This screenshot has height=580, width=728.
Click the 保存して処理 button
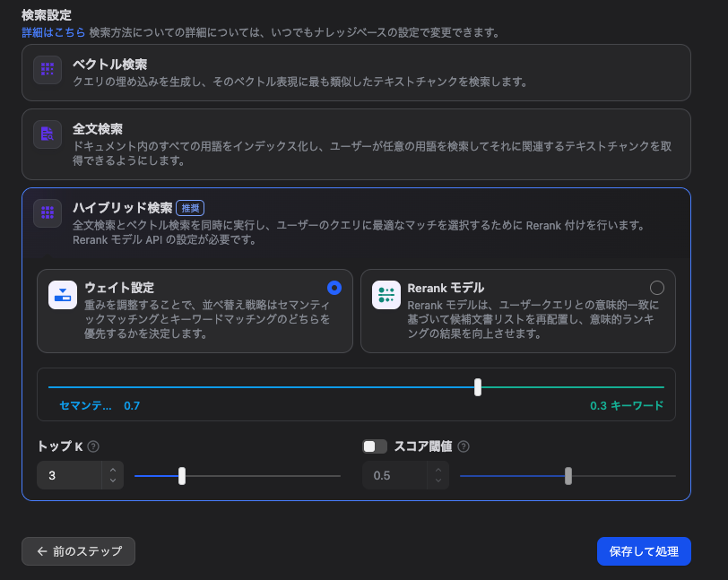644,551
